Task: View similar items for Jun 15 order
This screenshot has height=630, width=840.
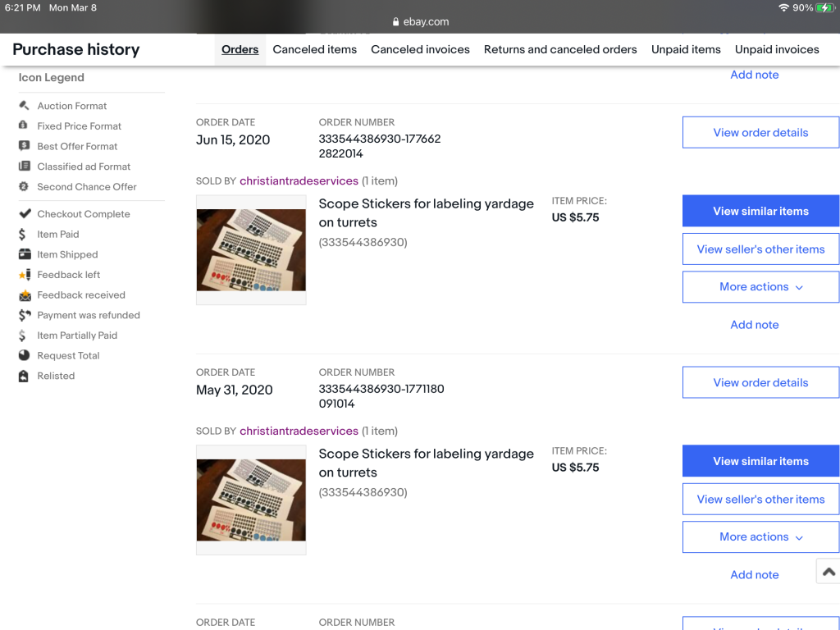Action: coord(760,211)
